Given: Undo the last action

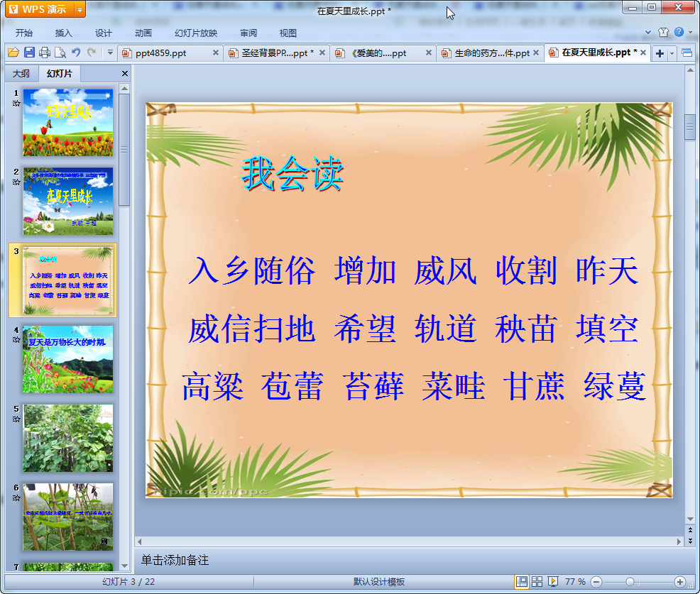Looking at the screenshot, I should coord(77,53).
